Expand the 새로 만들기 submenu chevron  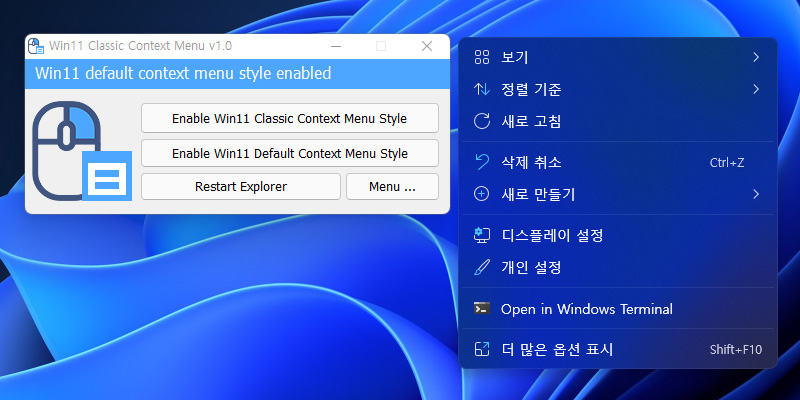click(x=756, y=194)
